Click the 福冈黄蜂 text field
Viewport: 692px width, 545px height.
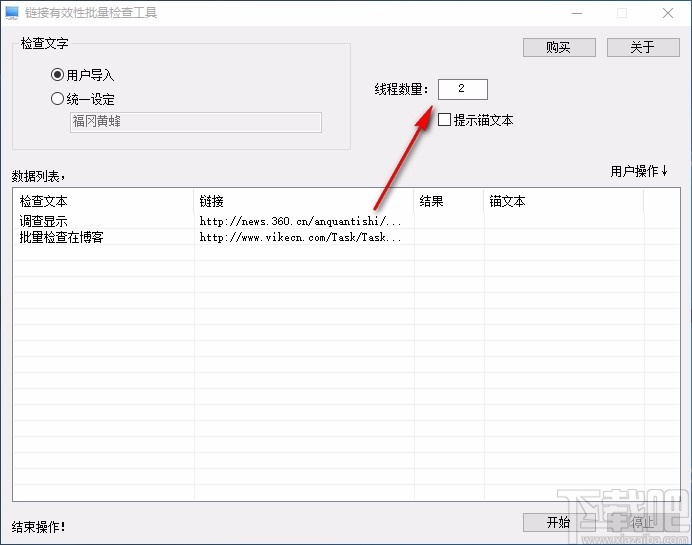[196, 122]
